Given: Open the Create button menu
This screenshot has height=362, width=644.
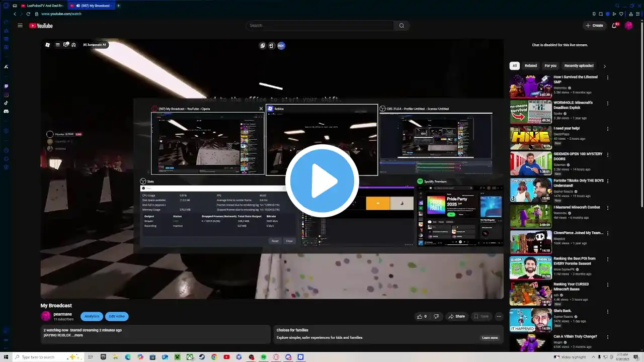Looking at the screenshot, I should pos(594,26).
